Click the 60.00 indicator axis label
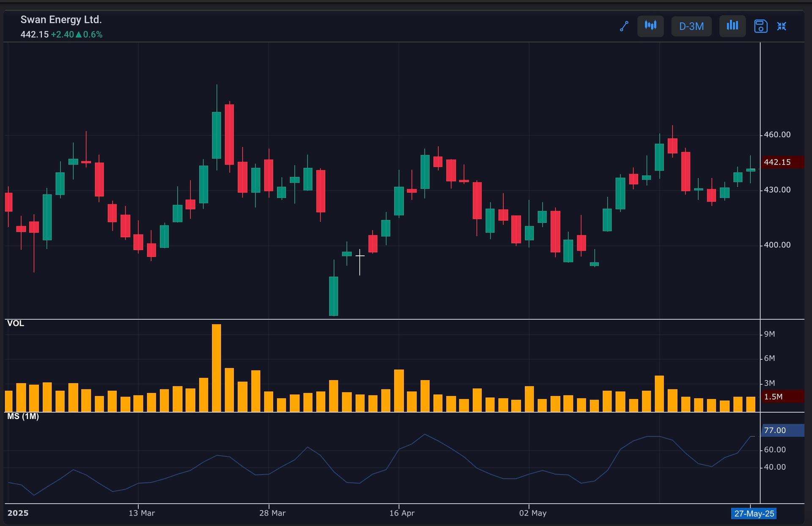This screenshot has height=526, width=812. pyautogui.click(x=775, y=450)
